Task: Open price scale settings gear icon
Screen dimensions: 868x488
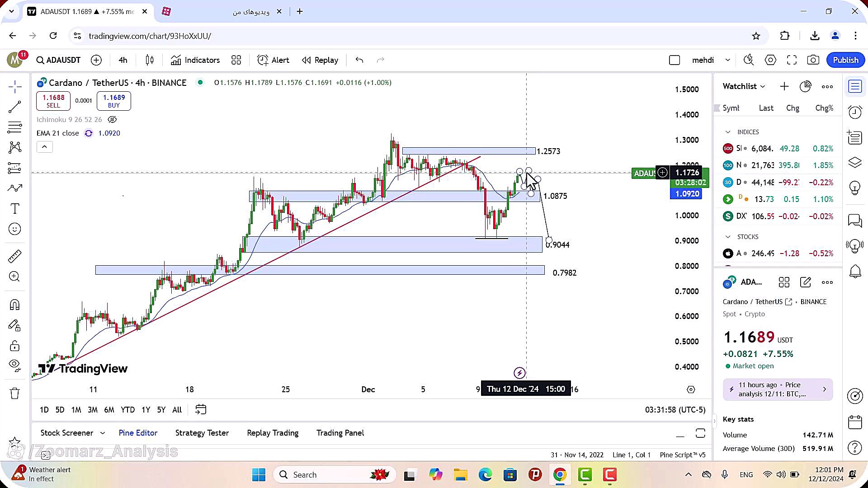Action: coord(691,389)
